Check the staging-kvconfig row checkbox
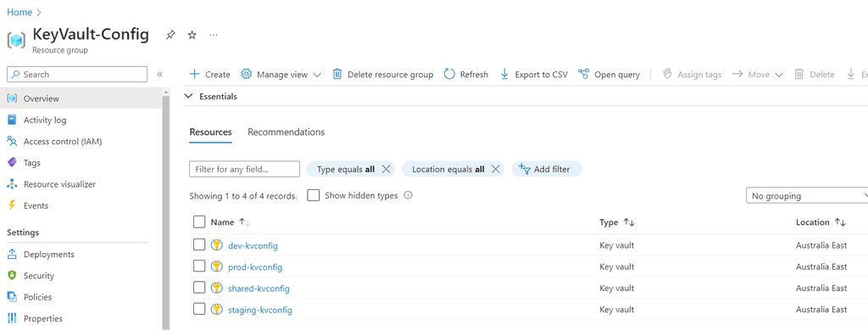Viewport: 868px width, 331px height. click(199, 310)
